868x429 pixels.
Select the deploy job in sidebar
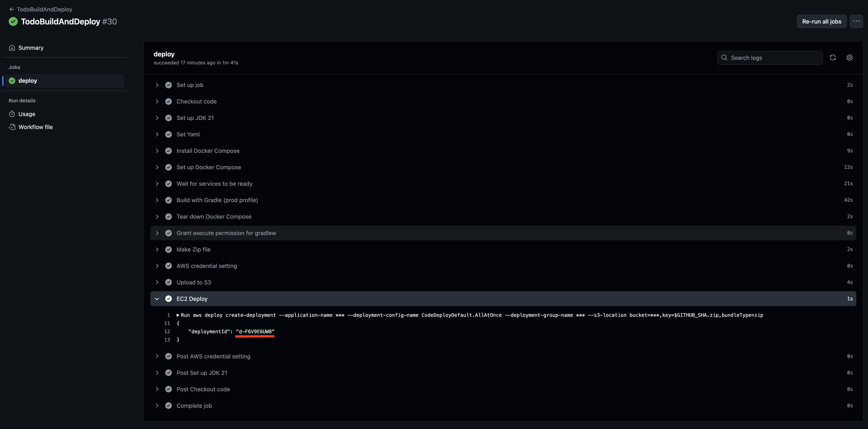click(x=28, y=81)
